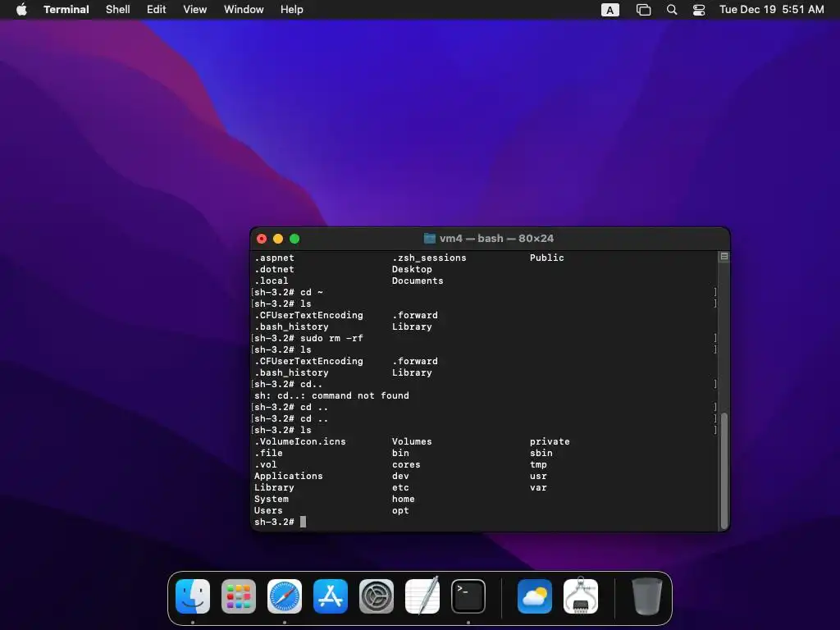Click '.local' in the terminal output
Image resolution: width=840 pixels, height=630 pixels.
pyautogui.click(x=271, y=281)
